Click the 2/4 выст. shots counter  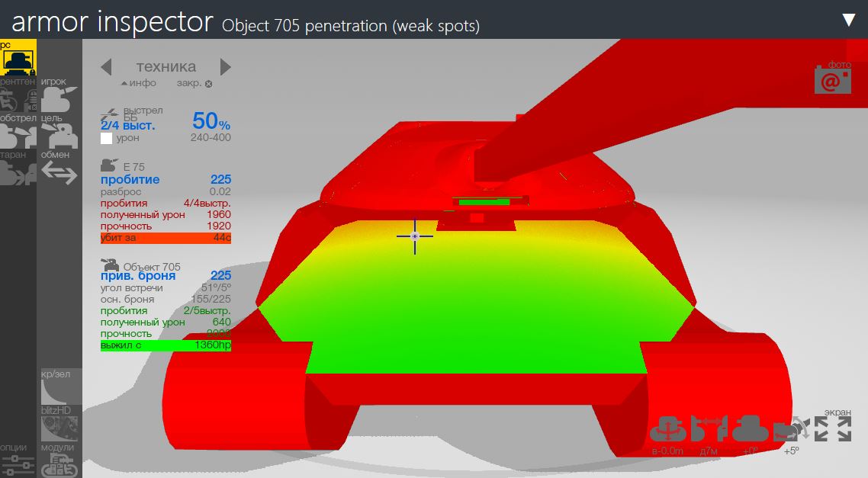coord(128,126)
